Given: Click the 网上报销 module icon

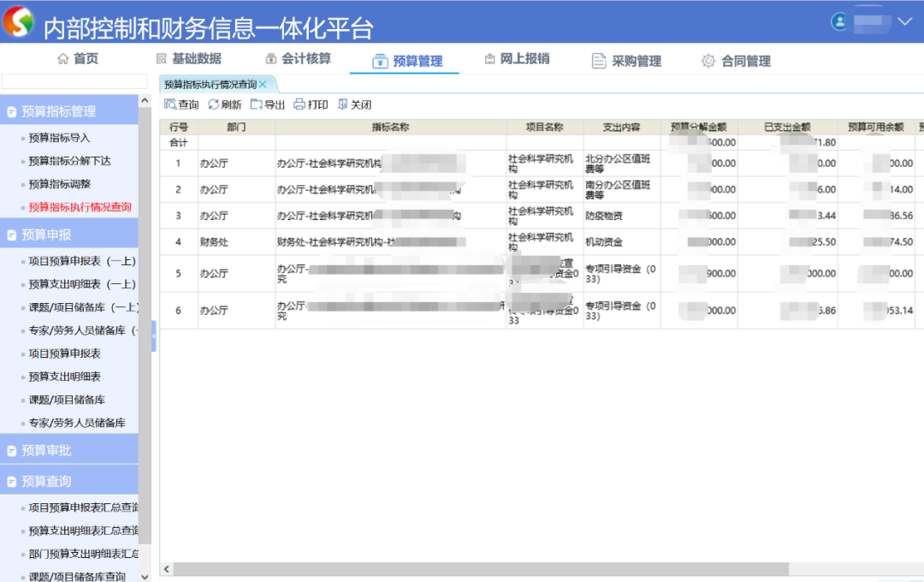Looking at the screenshot, I should 490,59.
